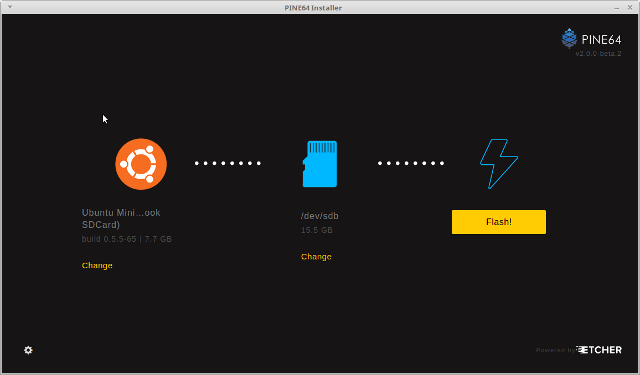Click the PINE64 Installer title bar text

[x=313, y=8]
